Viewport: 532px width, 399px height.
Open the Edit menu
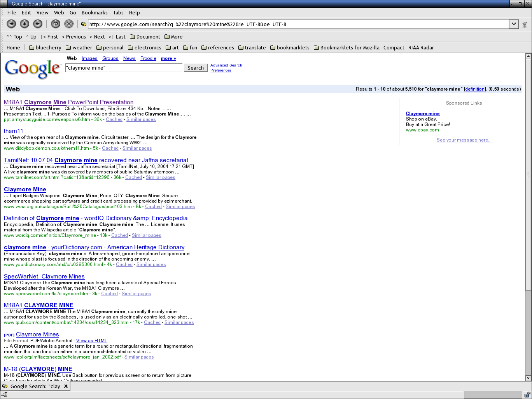(x=26, y=12)
